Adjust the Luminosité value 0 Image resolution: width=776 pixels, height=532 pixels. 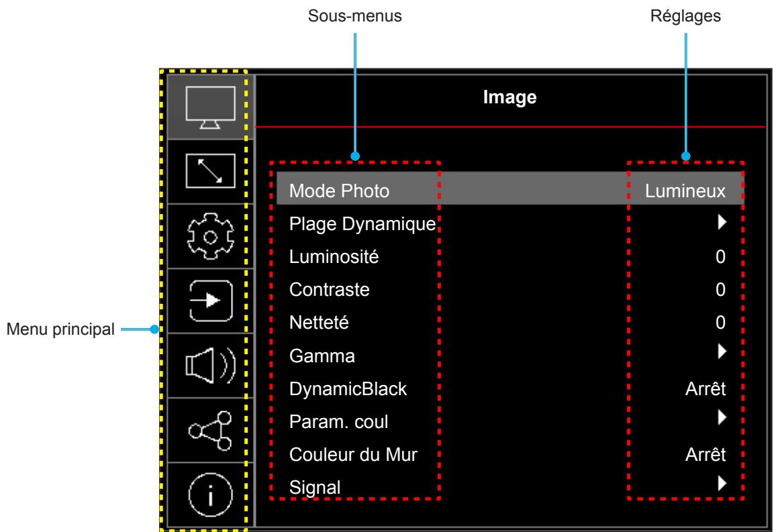(x=720, y=256)
